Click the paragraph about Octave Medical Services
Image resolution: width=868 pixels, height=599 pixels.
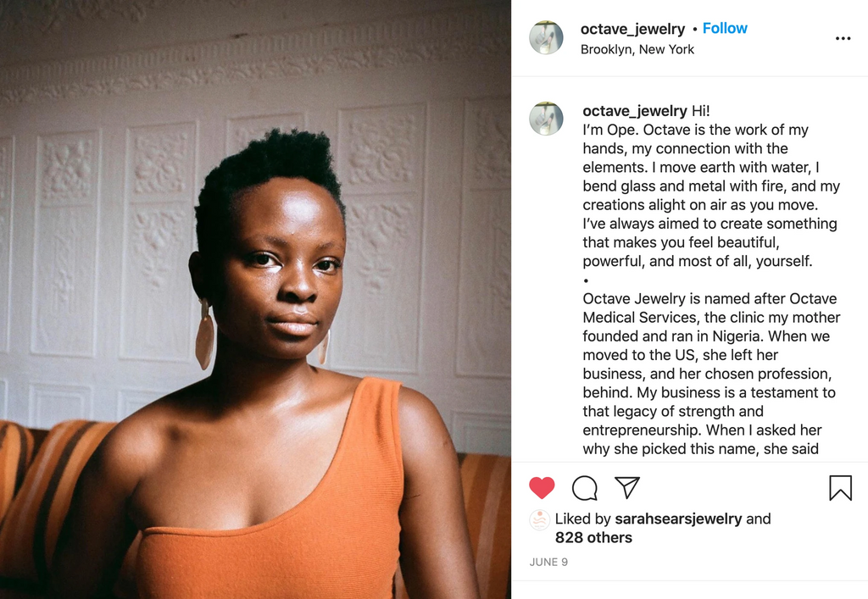click(x=711, y=374)
